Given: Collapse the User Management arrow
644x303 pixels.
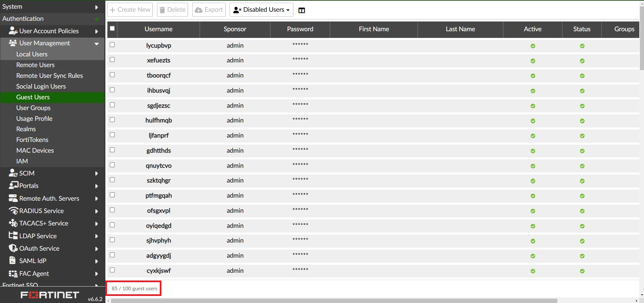Looking at the screenshot, I should pyautogui.click(x=97, y=44).
